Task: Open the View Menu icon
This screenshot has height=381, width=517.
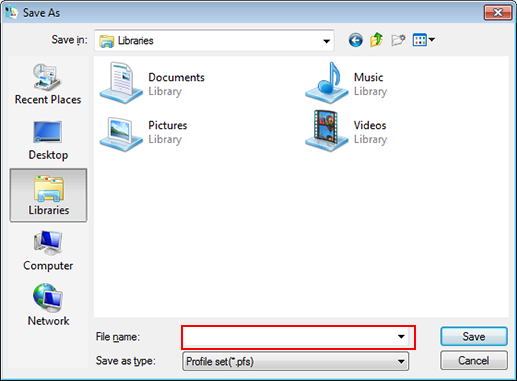Action: tap(423, 40)
